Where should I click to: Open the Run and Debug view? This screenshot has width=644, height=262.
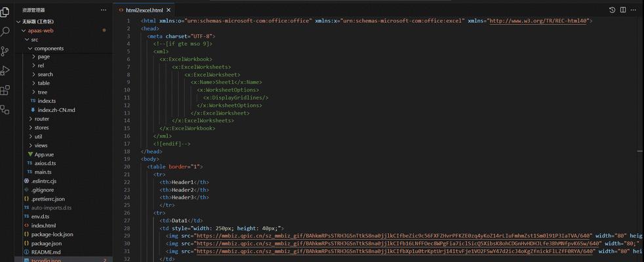click(5, 71)
